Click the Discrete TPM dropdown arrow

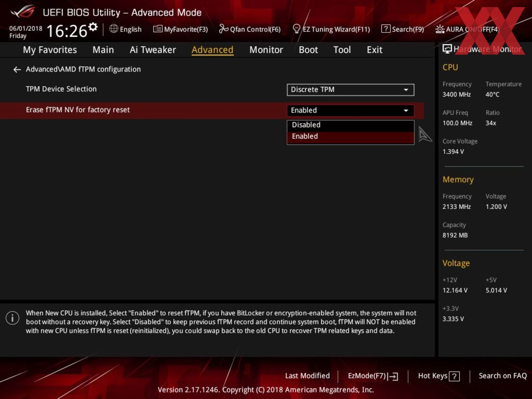pos(406,90)
